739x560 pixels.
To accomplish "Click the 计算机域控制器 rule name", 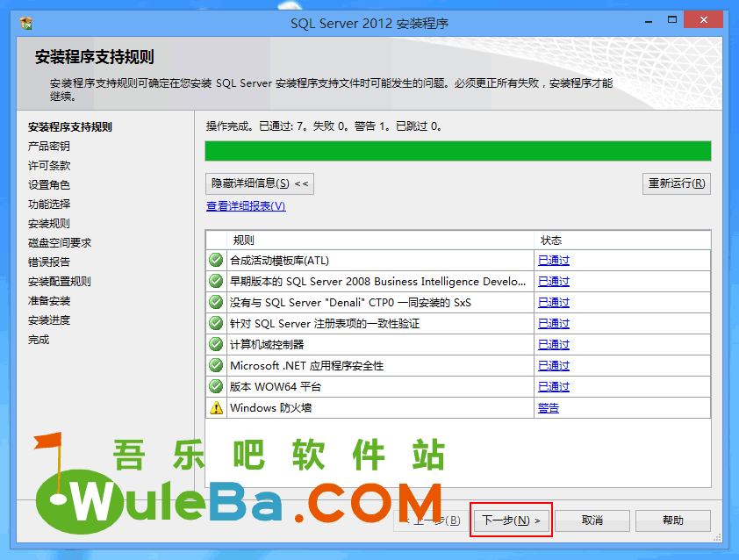I will [267, 345].
